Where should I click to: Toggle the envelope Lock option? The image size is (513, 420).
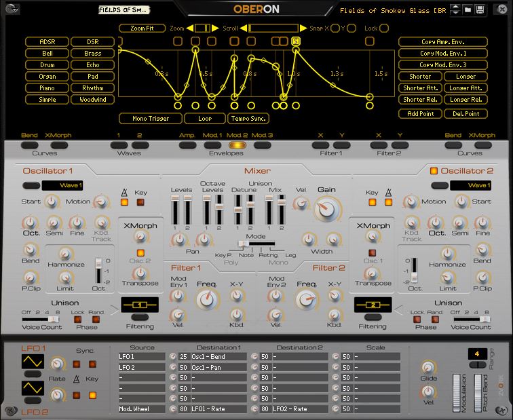click(x=384, y=28)
